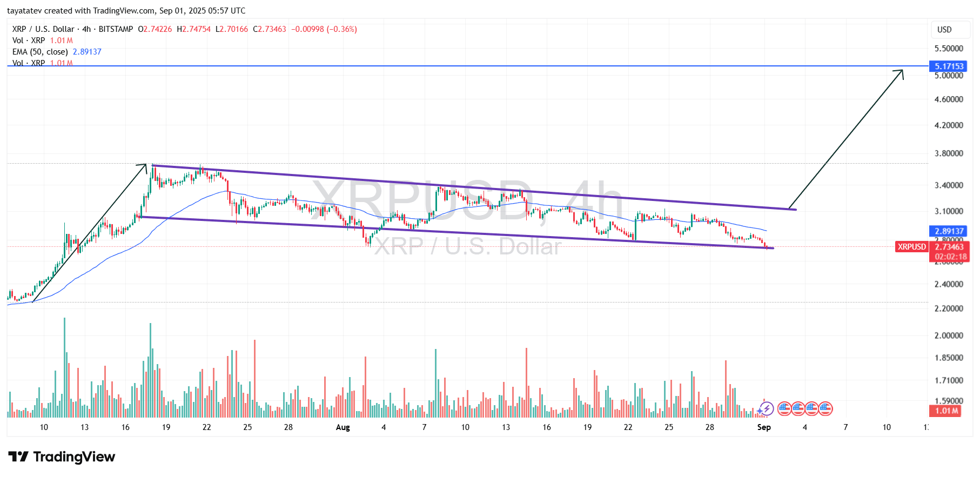Click the blue 5.17153 price level label
Image resolution: width=980 pixels, height=477 pixels.
(x=949, y=66)
